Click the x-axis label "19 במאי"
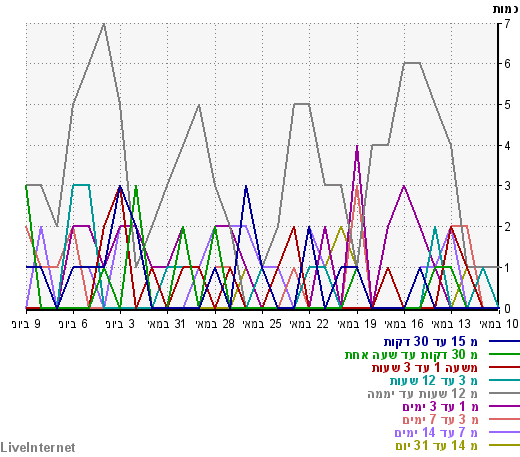The height and width of the screenshot is (457, 520). click(357, 324)
